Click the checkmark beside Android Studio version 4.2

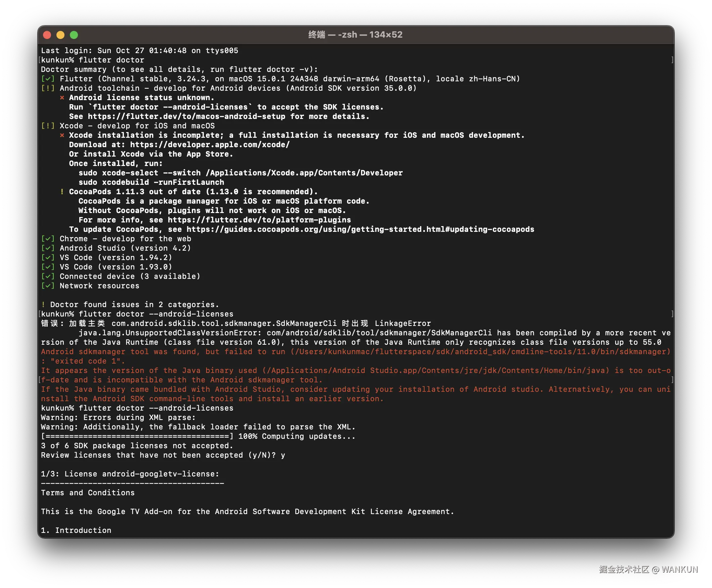[x=48, y=248]
